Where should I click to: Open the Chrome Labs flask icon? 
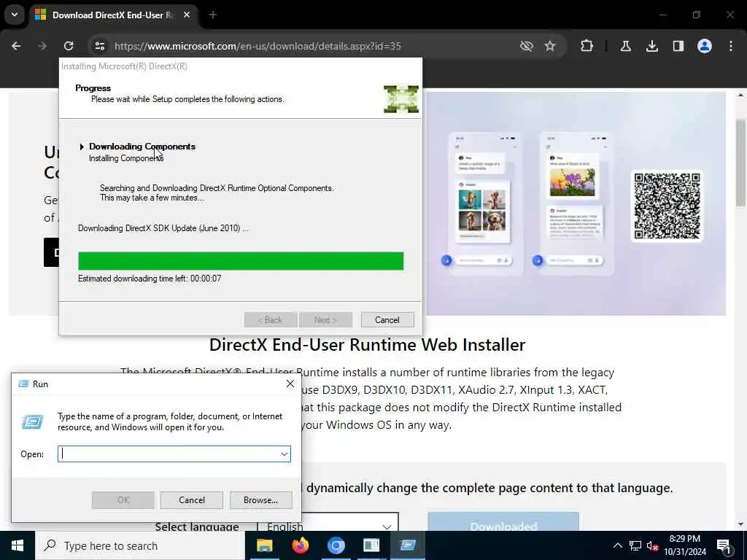[625, 46]
